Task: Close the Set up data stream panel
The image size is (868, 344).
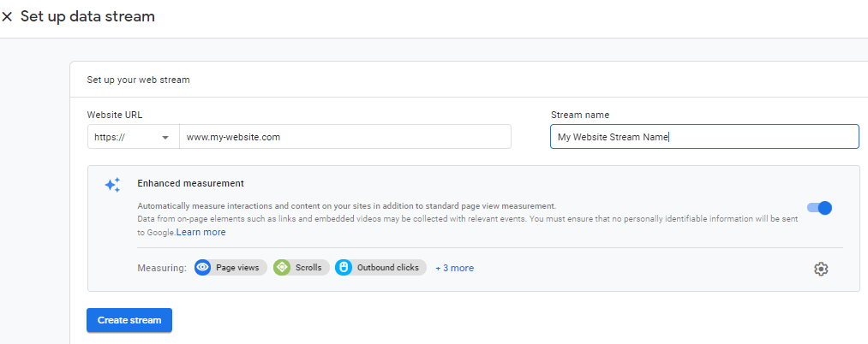Action: click(x=7, y=17)
